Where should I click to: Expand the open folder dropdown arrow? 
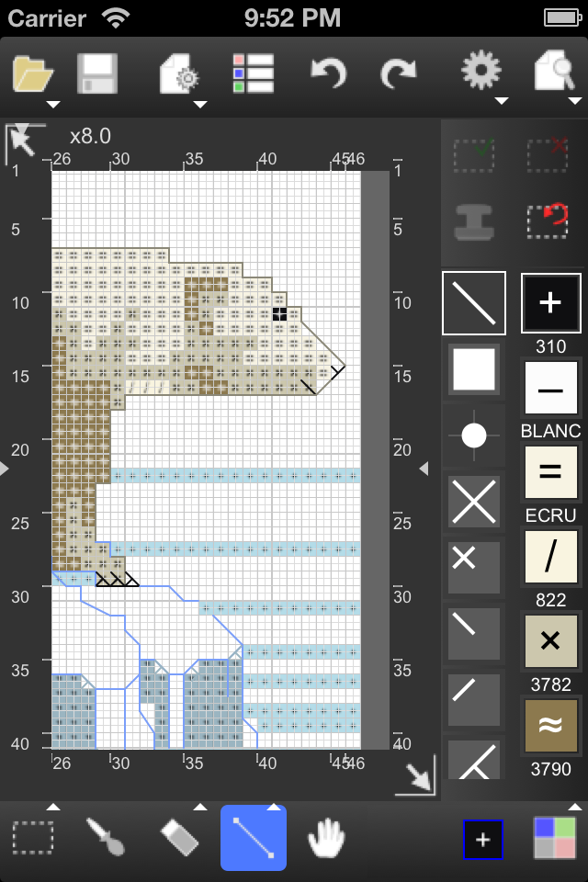(x=53, y=104)
